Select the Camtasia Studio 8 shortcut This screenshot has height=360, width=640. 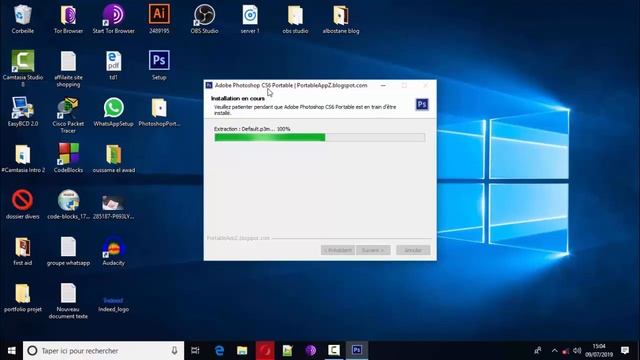tap(22, 69)
